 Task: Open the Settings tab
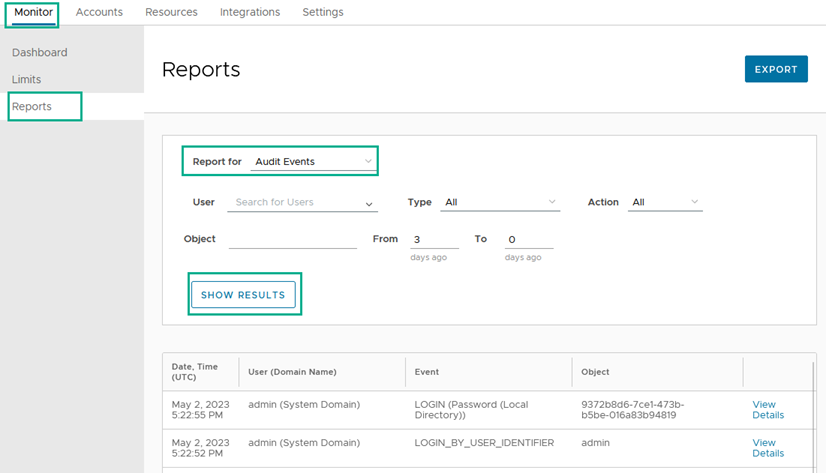pos(322,12)
